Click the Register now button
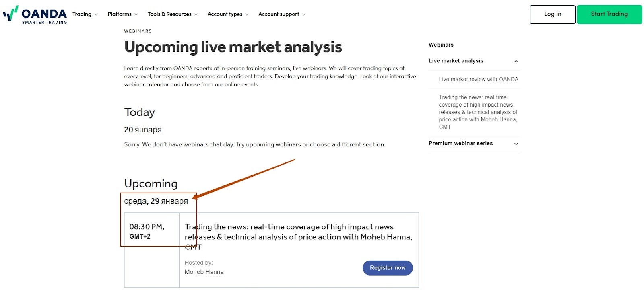644x292 pixels. pos(388,268)
